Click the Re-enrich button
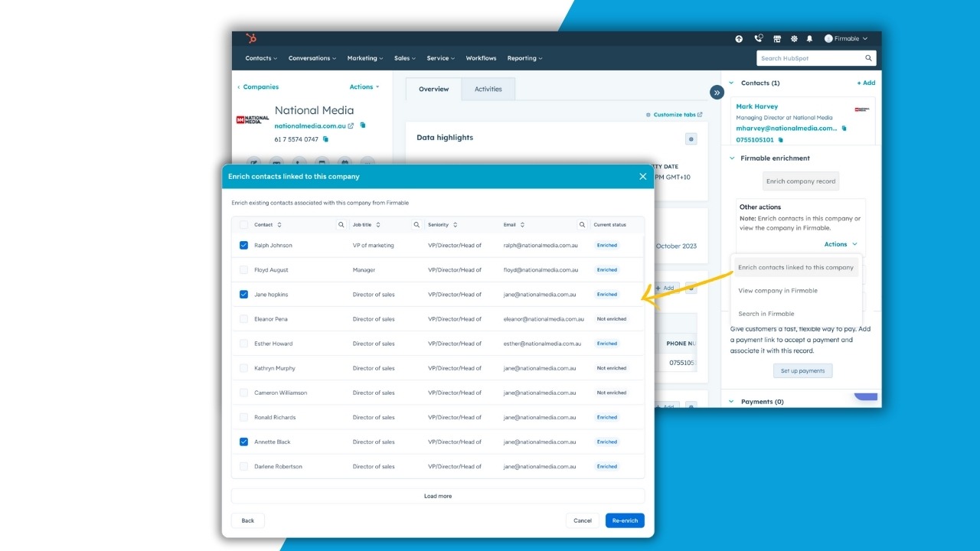This screenshot has width=980, height=551. click(625, 520)
